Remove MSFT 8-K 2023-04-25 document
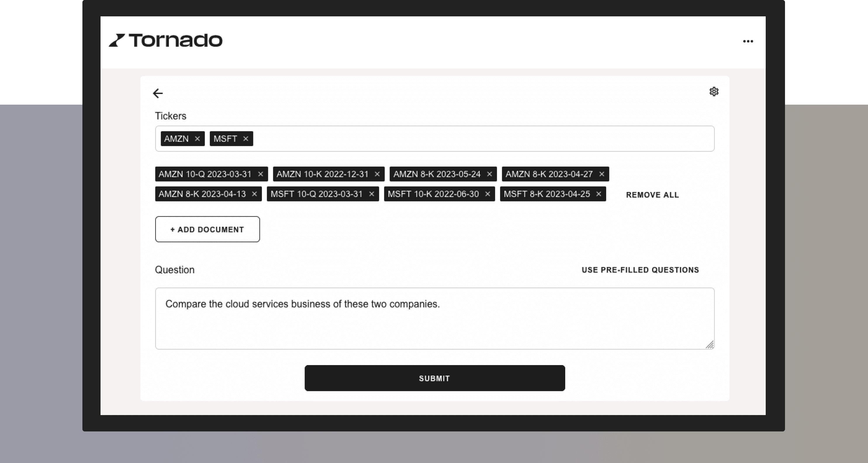 point(599,194)
